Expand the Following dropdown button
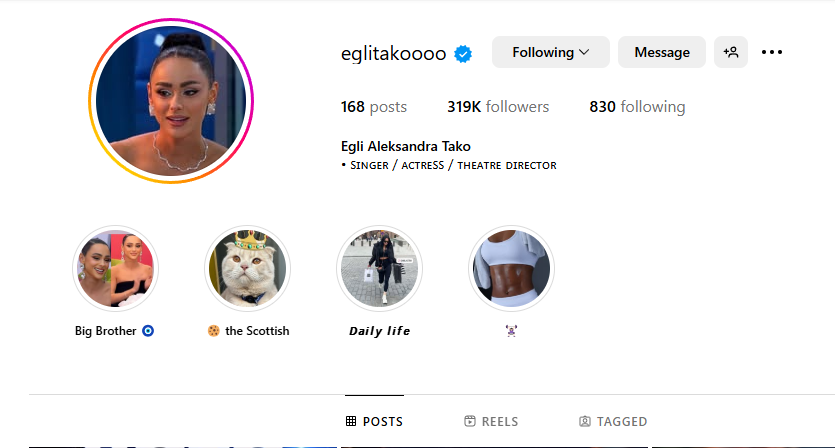Viewport: 835px width, 448px height. click(x=551, y=52)
